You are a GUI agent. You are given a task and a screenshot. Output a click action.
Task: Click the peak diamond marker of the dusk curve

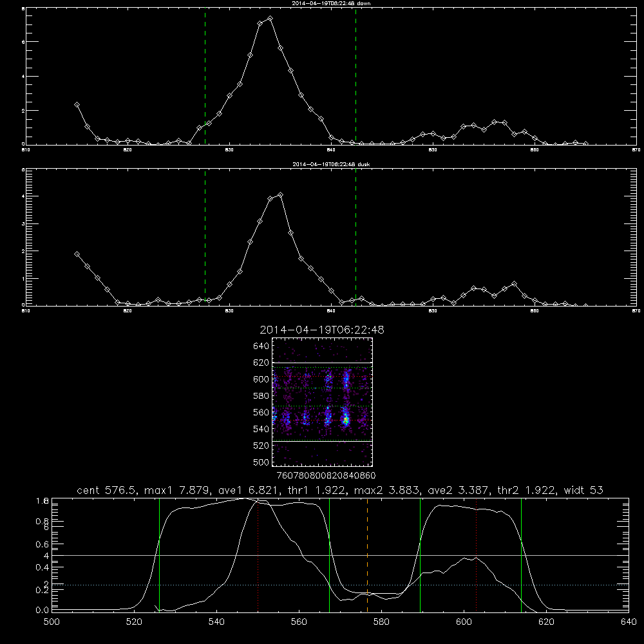(280, 195)
